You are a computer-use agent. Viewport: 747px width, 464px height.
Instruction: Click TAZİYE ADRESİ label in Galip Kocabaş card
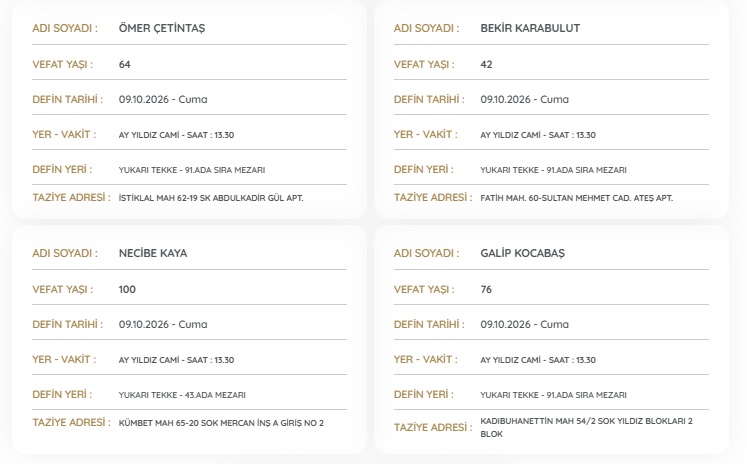point(433,427)
